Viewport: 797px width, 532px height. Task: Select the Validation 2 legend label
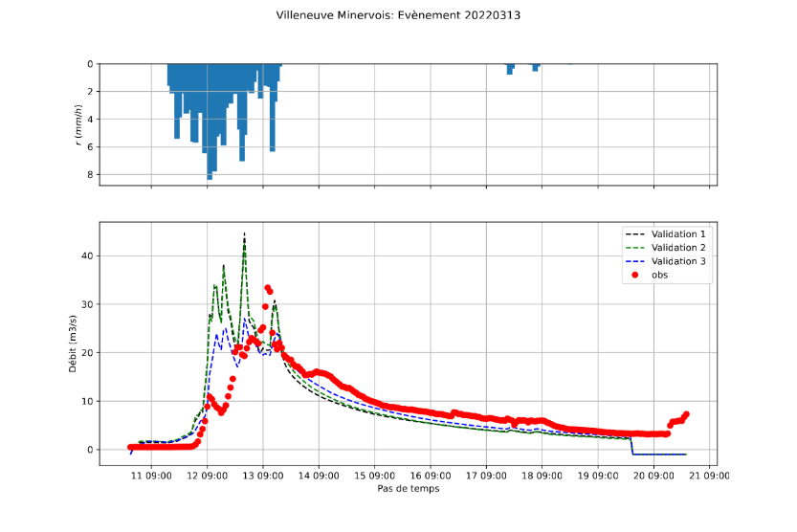pyautogui.click(x=678, y=247)
